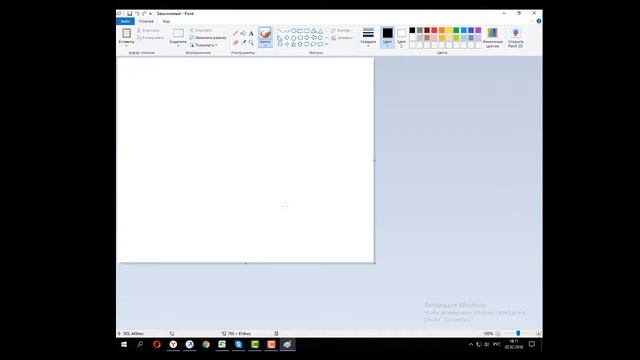The width and height of the screenshot is (640, 360).
Task: Pick the black color swatch
Action: [x=412, y=30]
